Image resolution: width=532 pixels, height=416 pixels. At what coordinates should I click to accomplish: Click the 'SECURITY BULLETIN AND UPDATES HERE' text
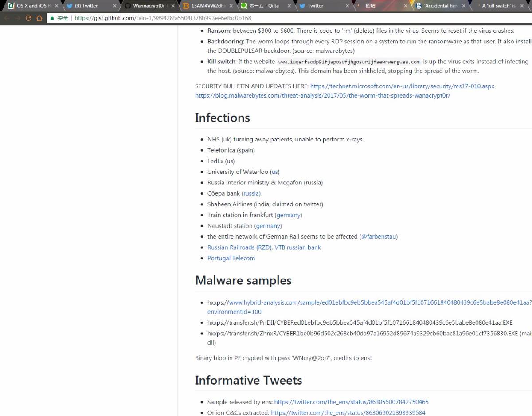coord(252,86)
